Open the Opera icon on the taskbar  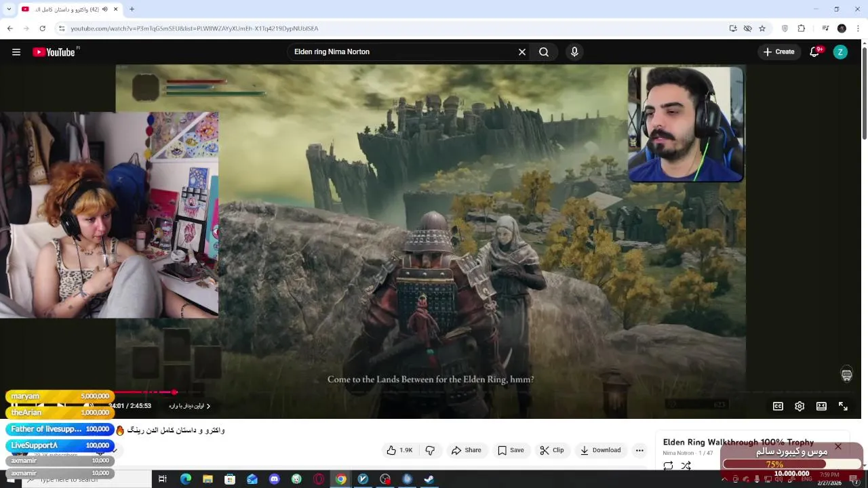[x=319, y=479]
